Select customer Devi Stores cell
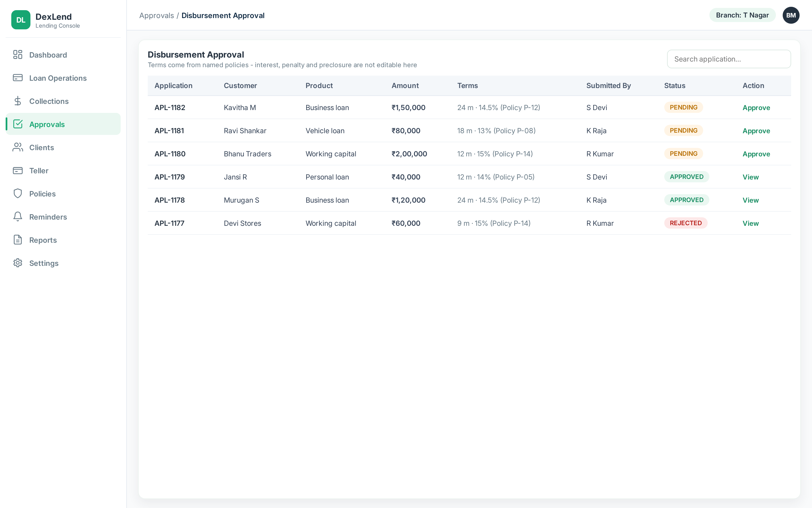This screenshot has width=812, height=508. [242, 224]
